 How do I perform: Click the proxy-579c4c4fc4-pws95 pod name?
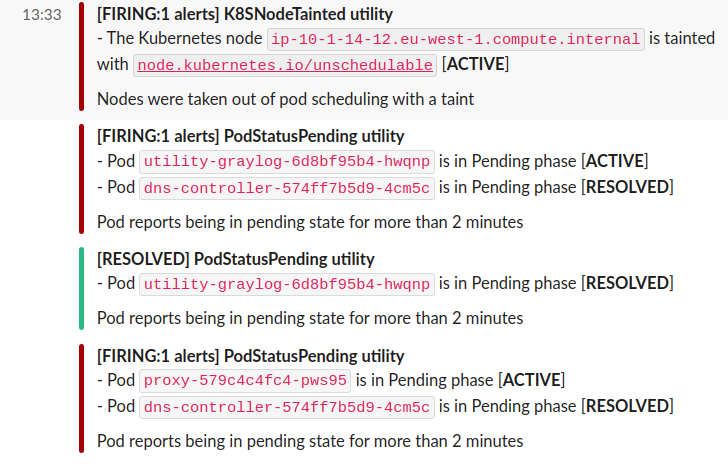click(x=245, y=380)
